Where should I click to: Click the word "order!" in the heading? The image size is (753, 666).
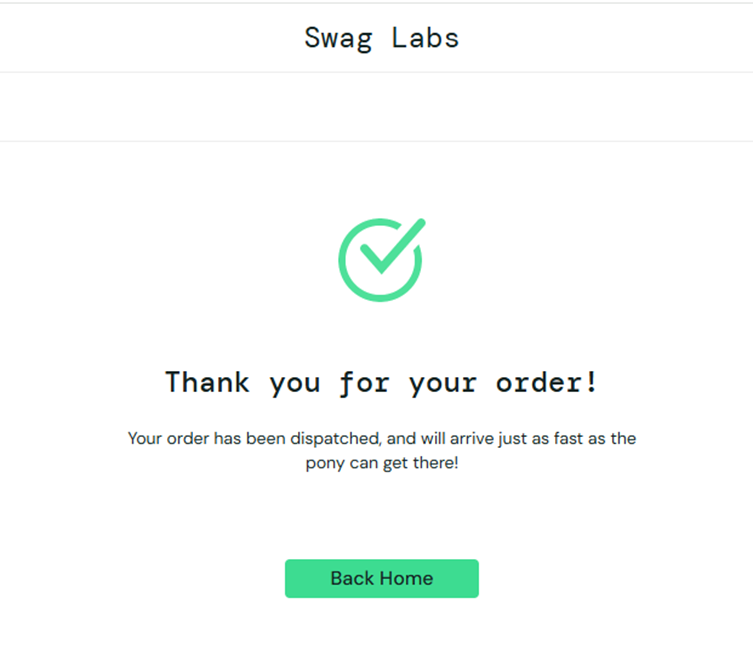(548, 382)
